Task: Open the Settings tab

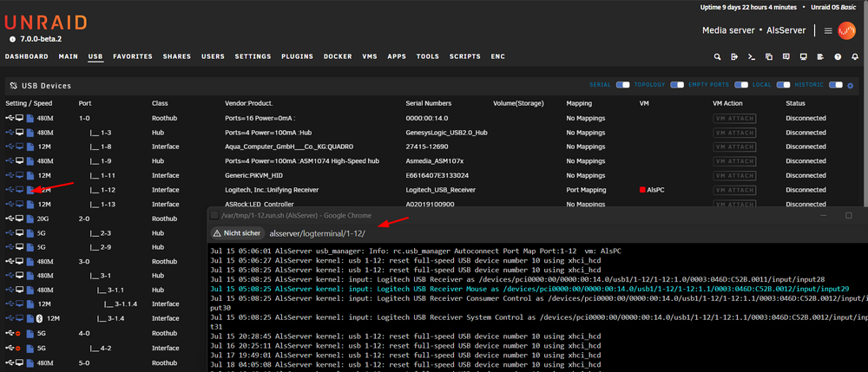Action: [x=253, y=56]
